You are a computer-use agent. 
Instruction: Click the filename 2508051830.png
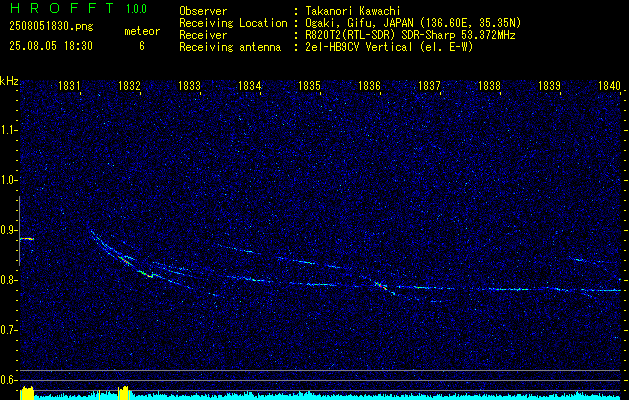pos(51,26)
